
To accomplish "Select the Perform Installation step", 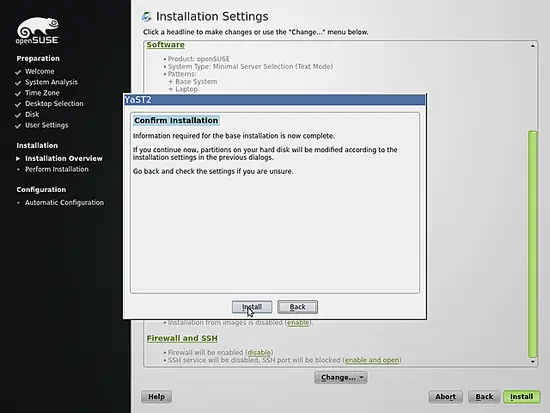I will tap(57, 169).
